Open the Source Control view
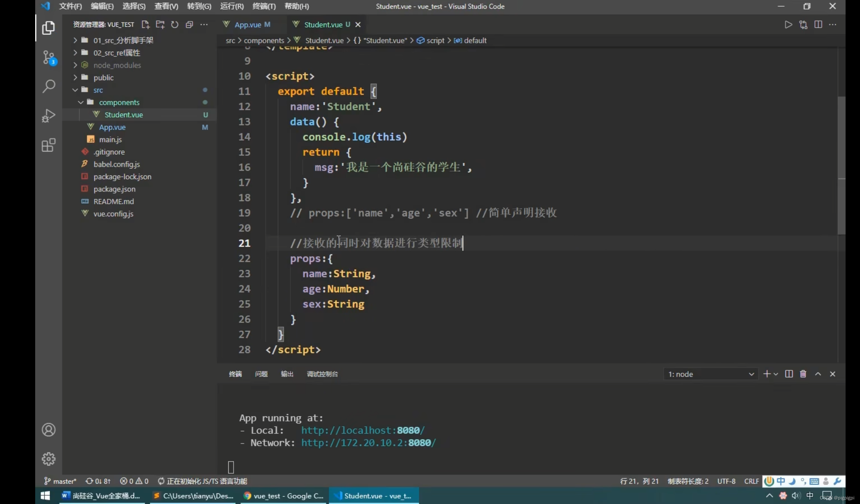This screenshot has width=860, height=504. (49, 57)
